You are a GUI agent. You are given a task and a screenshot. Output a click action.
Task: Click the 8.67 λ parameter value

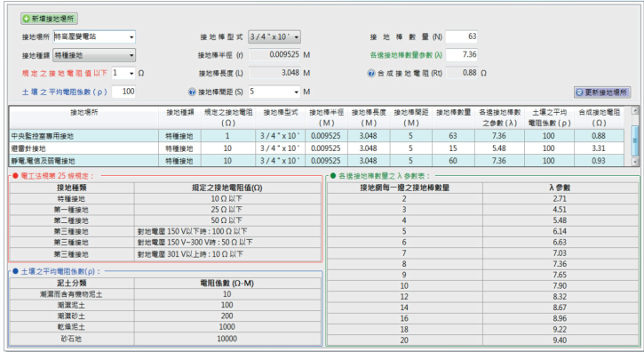click(x=560, y=308)
